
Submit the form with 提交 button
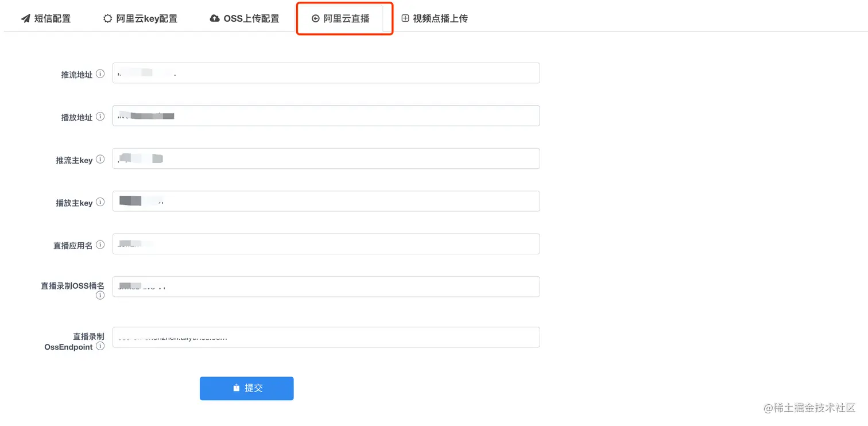(247, 388)
